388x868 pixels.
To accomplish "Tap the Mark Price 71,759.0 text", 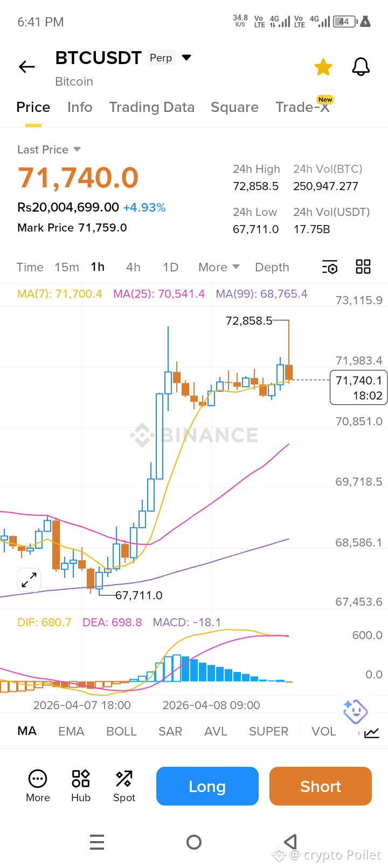I will (72, 227).
